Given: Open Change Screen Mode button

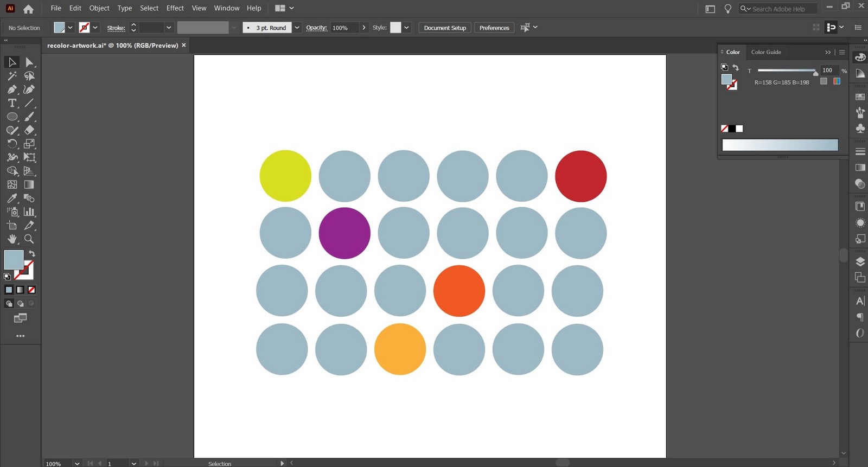Looking at the screenshot, I should 21,318.
